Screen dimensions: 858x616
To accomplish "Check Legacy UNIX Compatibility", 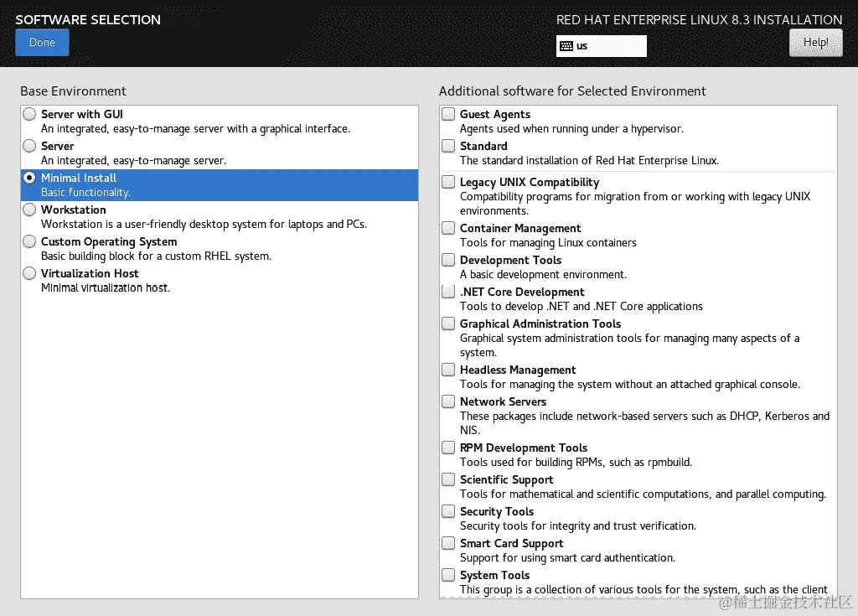I will coord(449,183).
